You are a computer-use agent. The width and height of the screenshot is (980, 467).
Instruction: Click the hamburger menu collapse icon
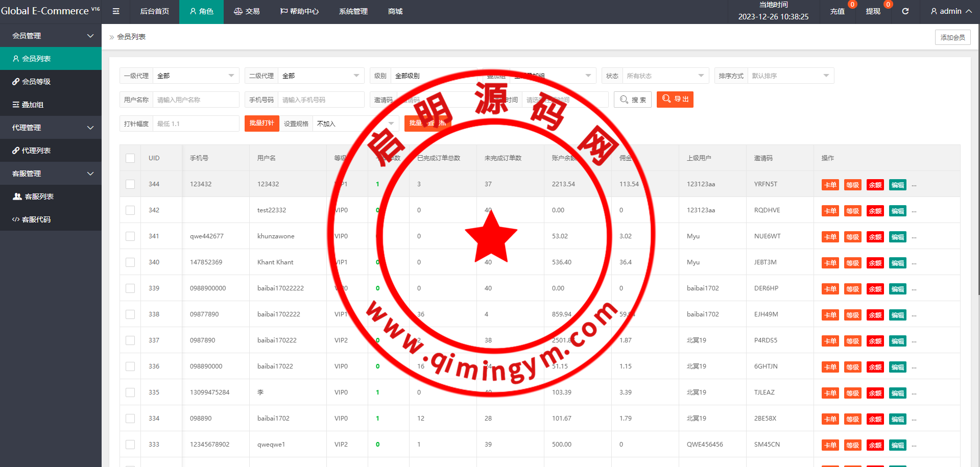point(116,11)
